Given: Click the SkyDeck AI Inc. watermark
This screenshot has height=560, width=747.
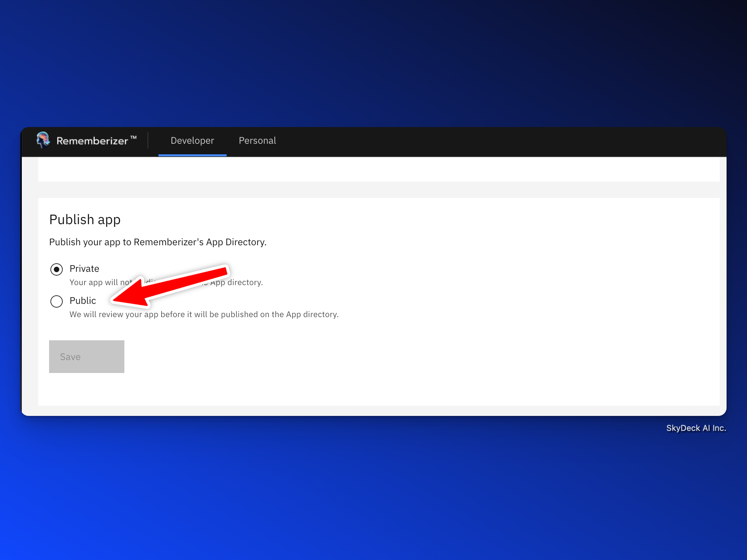Looking at the screenshot, I should point(696,428).
